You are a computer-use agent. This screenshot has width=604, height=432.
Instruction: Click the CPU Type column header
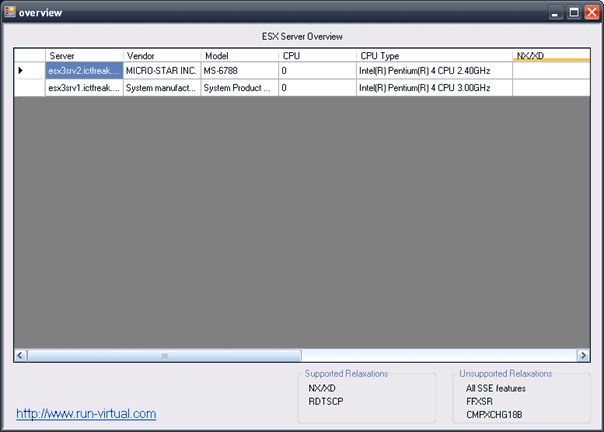point(434,55)
